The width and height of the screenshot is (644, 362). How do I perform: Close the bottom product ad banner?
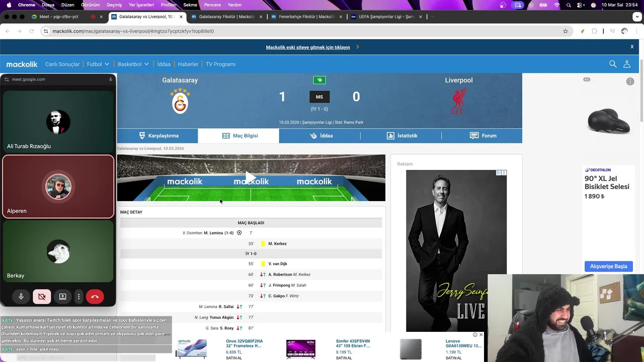click(480, 335)
